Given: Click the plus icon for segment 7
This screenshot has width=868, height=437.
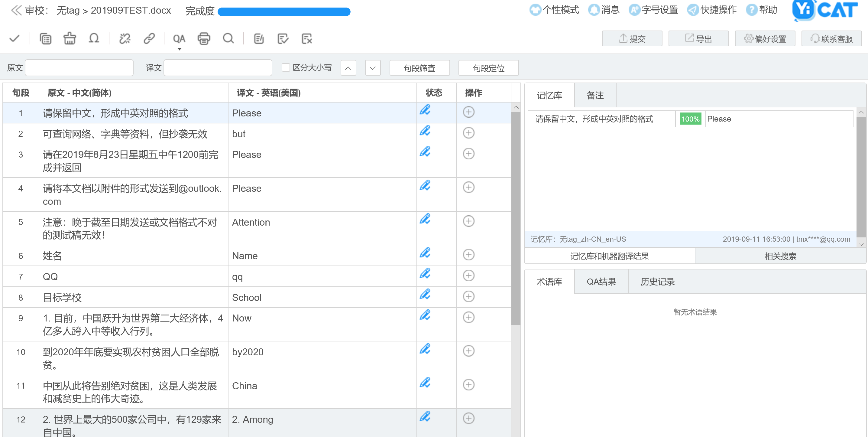Looking at the screenshot, I should [468, 276].
